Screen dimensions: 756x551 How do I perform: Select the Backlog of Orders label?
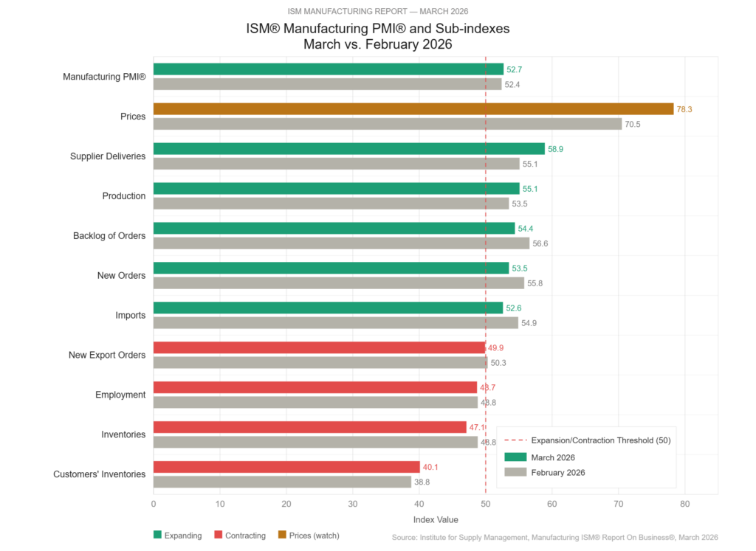click(x=109, y=236)
